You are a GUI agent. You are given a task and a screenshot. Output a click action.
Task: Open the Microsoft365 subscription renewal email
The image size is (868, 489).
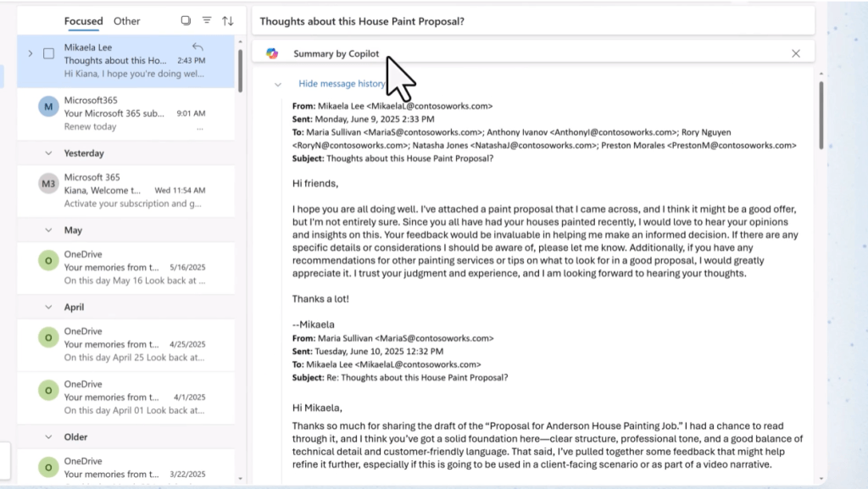pos(126,114)
